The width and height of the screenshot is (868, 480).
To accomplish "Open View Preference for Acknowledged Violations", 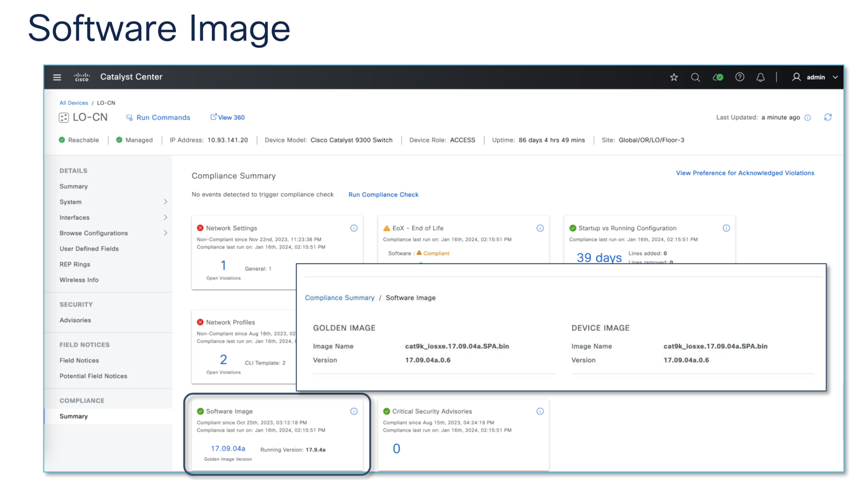I will pos(745,173).
